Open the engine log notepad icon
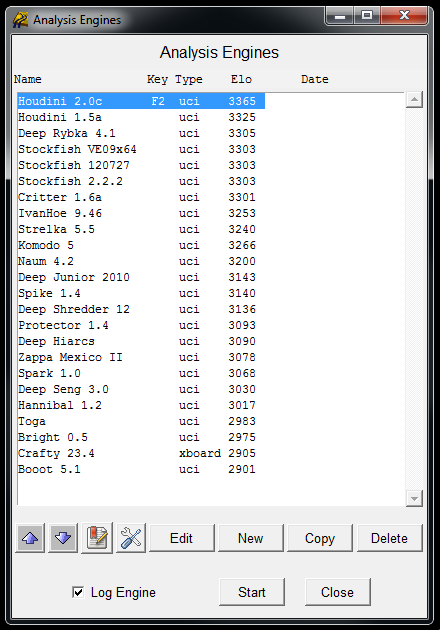Viewport: 440px width, 630px height. point(97,538)
